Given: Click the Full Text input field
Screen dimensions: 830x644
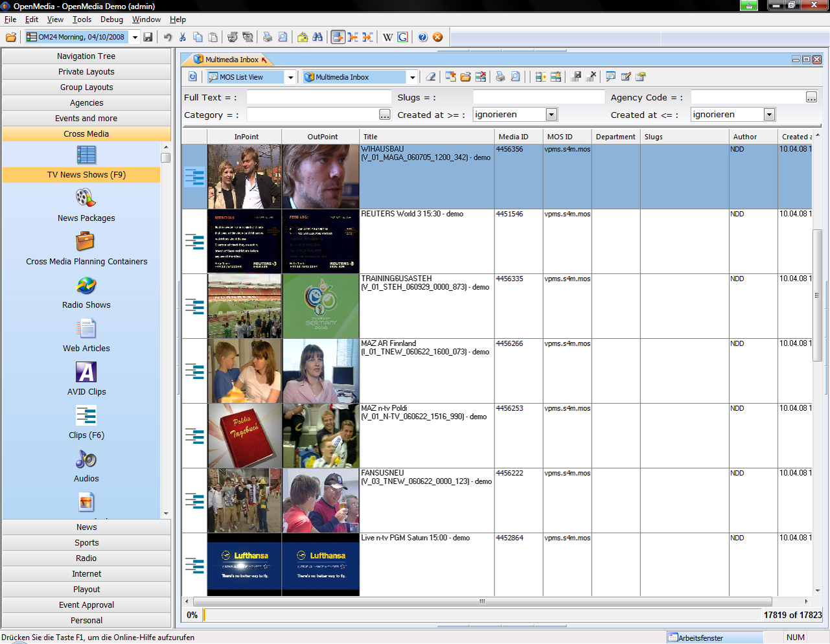Looking at the screenshot, I should coord(319,97).
